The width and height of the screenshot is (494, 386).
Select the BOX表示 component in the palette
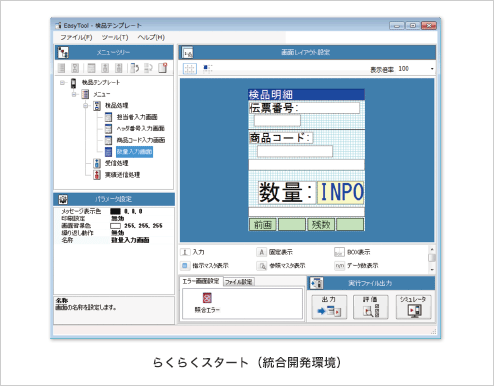click(x=352, y=252)
